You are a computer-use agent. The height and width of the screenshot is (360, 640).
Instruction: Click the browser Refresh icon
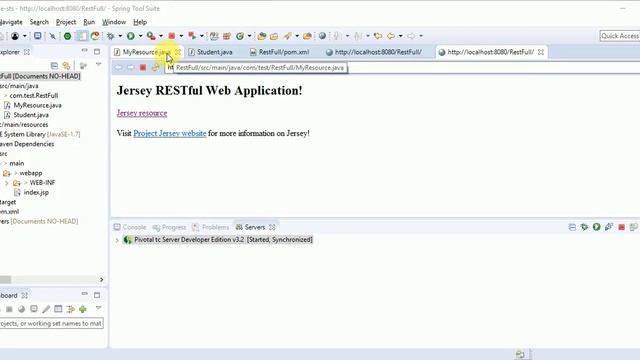coord(155,67)
